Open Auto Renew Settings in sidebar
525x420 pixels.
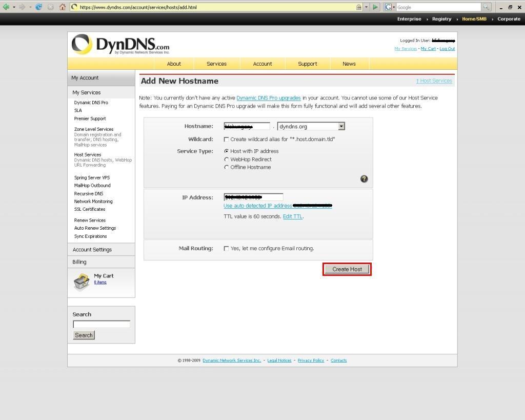point(95,228)
